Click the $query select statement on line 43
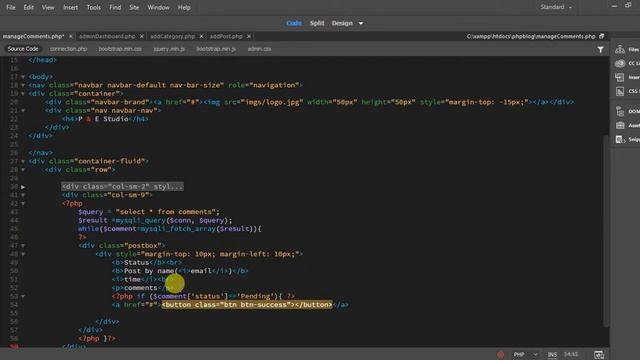The image size is (640, 360). (x=149, y=212)
